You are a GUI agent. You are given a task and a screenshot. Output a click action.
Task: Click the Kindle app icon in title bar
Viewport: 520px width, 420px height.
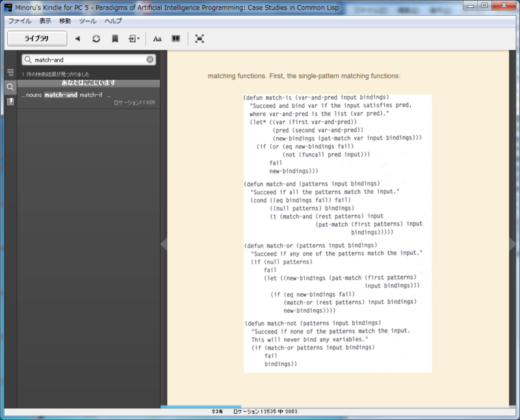tap(8, 7)
